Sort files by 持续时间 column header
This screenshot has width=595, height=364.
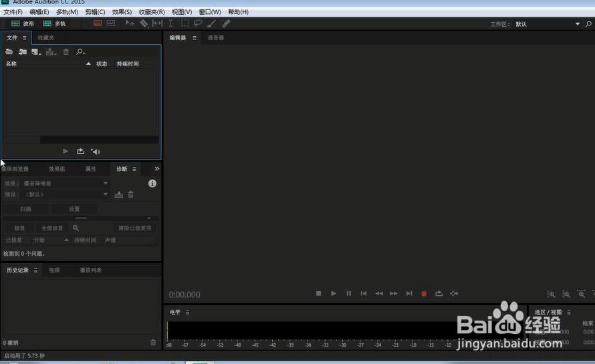click(128, 63)
